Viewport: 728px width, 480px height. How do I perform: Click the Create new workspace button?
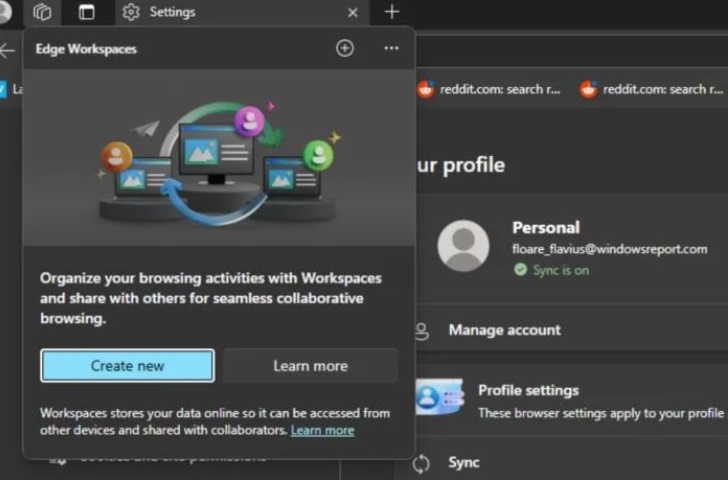click(128, 366)
